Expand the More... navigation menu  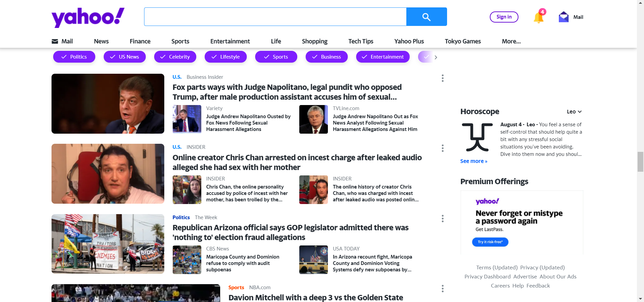511,41
